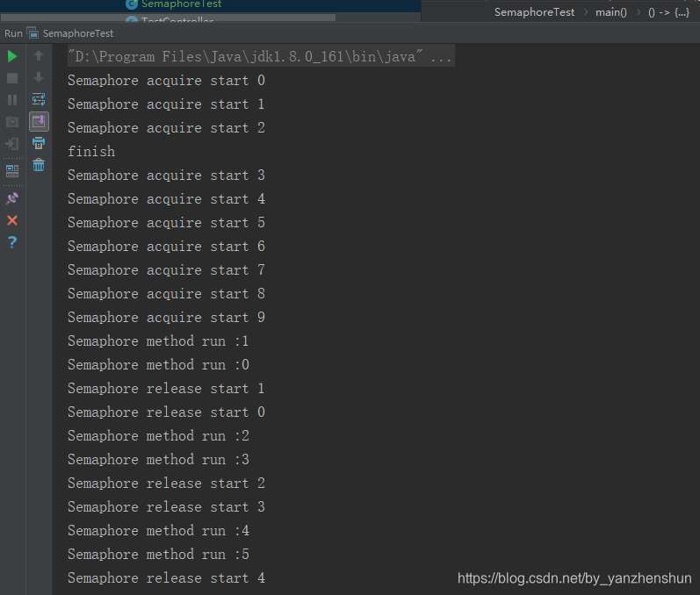Clear all console output with trash icon
The image size is (700, 595).
(x=39, y=165)
